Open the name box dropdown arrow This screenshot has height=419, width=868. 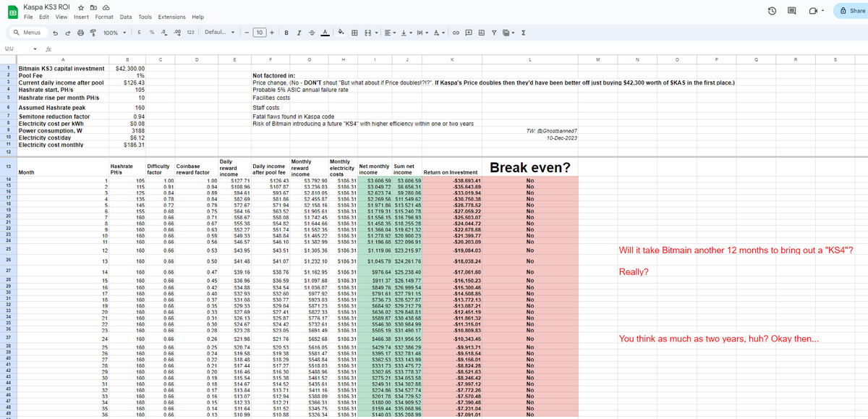(x=35, y=48)
